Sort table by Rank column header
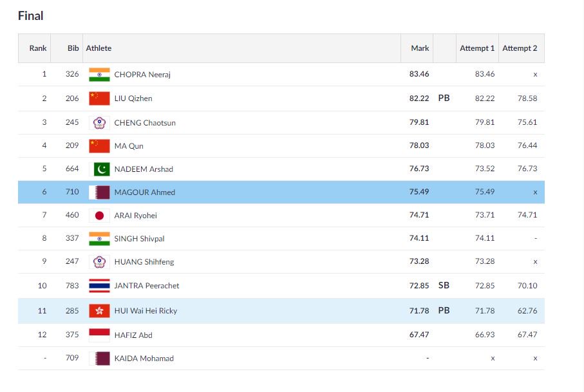Viewport: 584px width, 392px height. pos(38,48)
